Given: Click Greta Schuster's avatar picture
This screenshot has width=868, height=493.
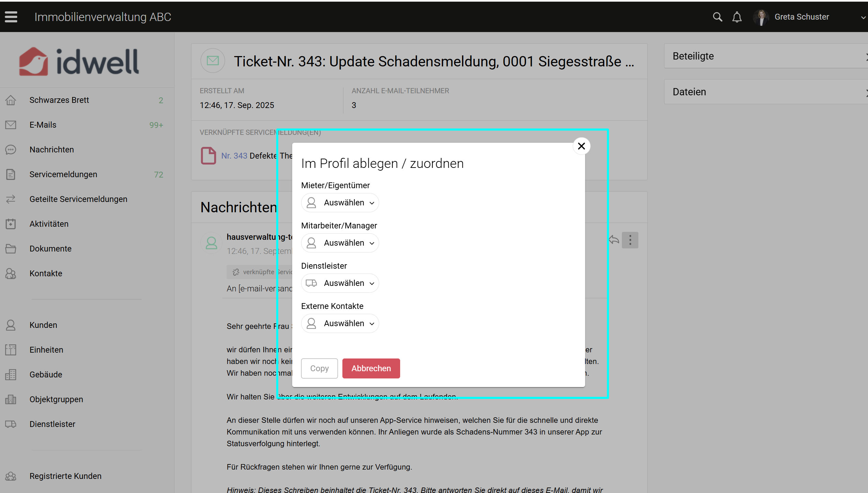Looking at the screenshot, I should coord(761,17).
